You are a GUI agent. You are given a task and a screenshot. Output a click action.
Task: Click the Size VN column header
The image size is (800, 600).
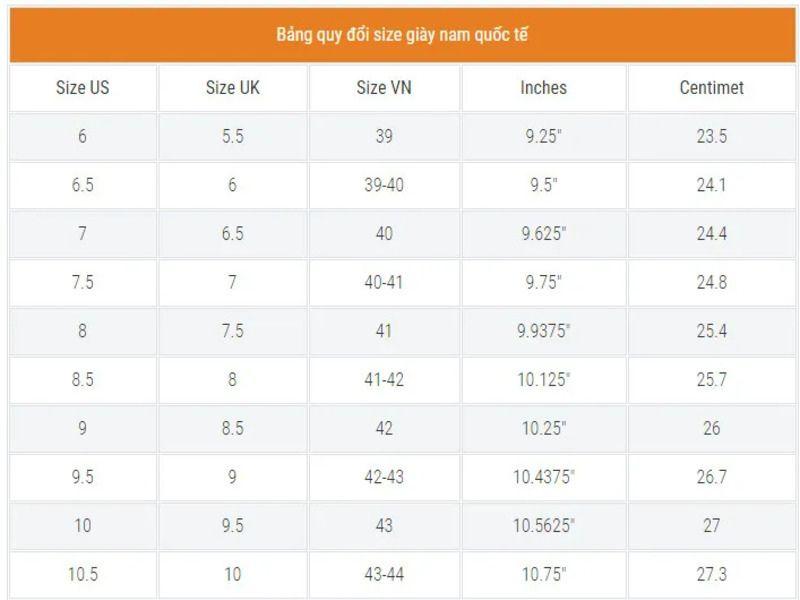384,88
